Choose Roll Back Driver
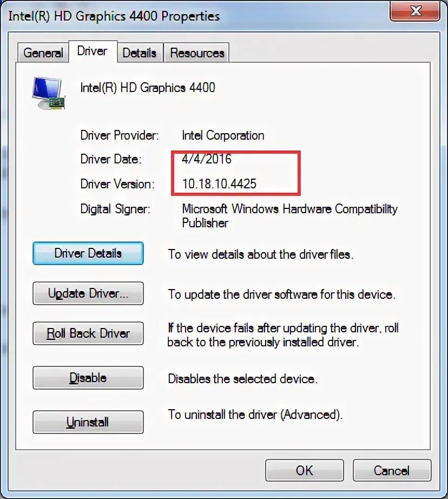This screenshot has height=499, width=448. (88, 333)
